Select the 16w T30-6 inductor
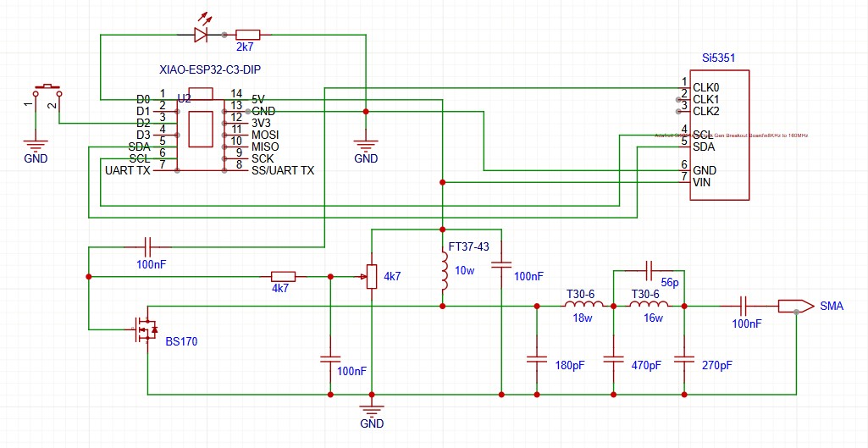This screenshot has width=868, height=448. pos(649,306)
